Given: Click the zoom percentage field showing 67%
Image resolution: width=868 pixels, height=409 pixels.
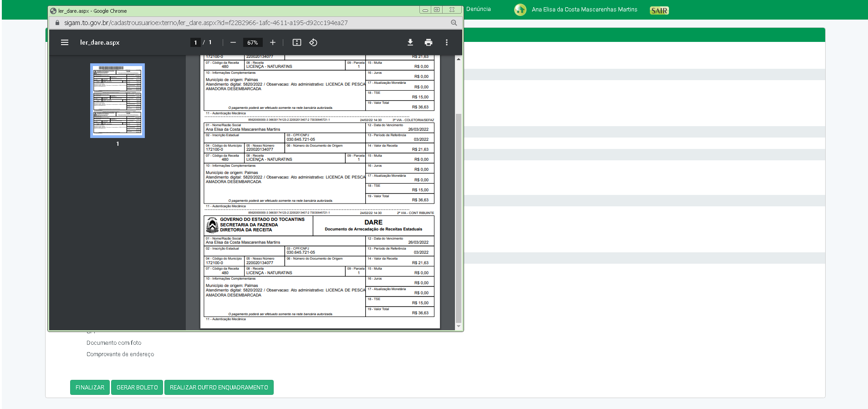Looking at the screenshot, I should (253, 42).
